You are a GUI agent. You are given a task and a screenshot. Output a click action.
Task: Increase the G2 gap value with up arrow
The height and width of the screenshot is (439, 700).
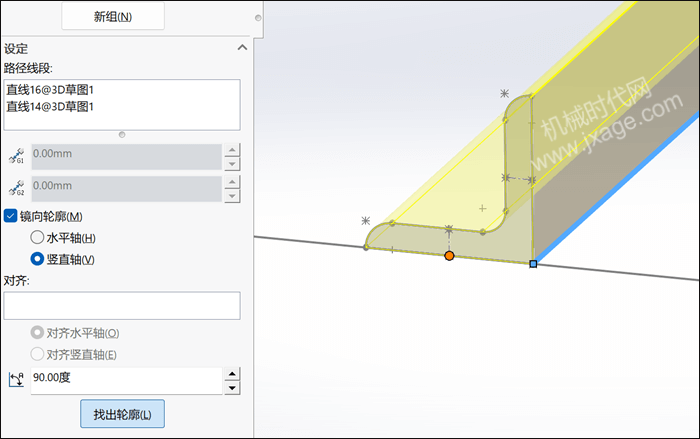click(232, 182)
